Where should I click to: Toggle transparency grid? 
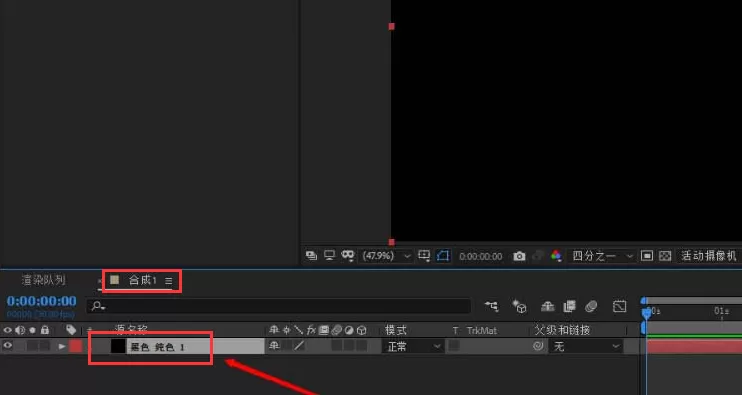coord(665,256)
